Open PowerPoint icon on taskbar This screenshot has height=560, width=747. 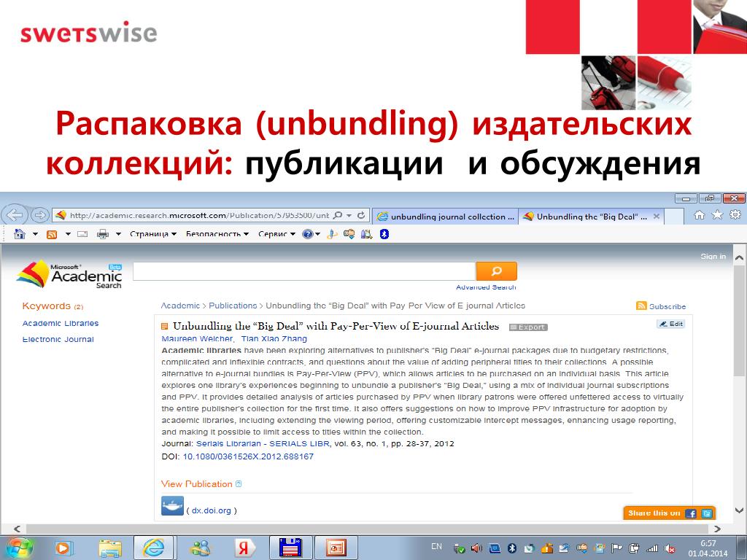tap(336, 548)
